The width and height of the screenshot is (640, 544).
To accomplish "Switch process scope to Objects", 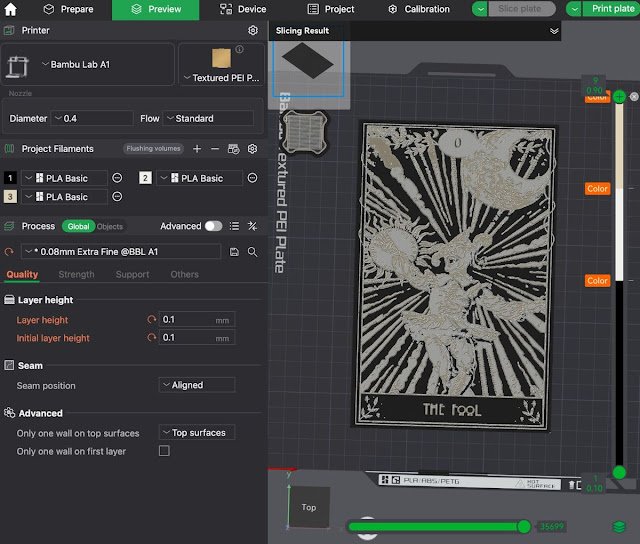I will tap(110, 226).
